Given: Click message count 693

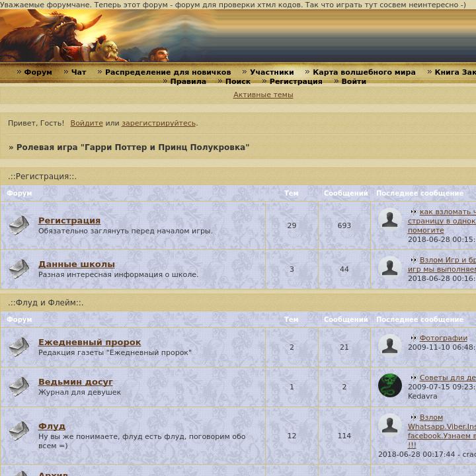Looking at the screenshot, I should point(344,225).
